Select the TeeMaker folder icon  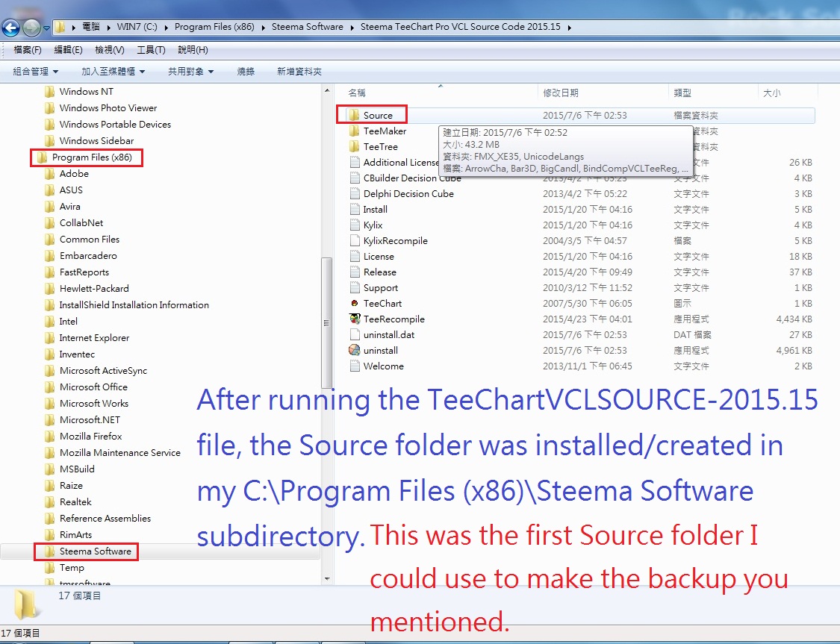pyautogui.click(x=354, y=131)
